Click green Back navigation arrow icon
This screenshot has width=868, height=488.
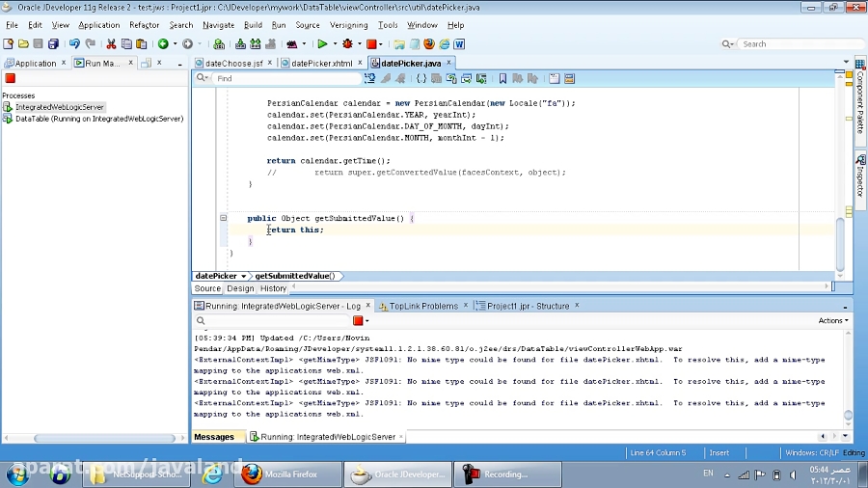[162, 43]
